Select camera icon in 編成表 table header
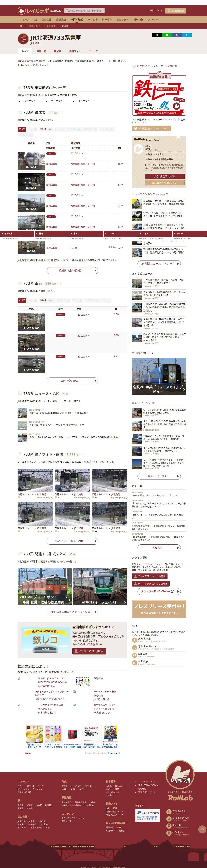The height and width of the screenshot is (868, 207). 119,148
